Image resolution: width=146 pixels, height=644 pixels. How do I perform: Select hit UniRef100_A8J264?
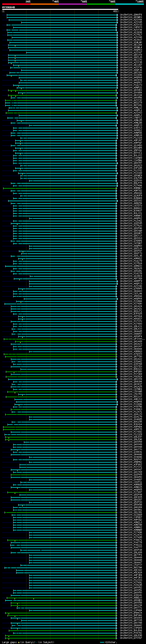coord(131,45)
